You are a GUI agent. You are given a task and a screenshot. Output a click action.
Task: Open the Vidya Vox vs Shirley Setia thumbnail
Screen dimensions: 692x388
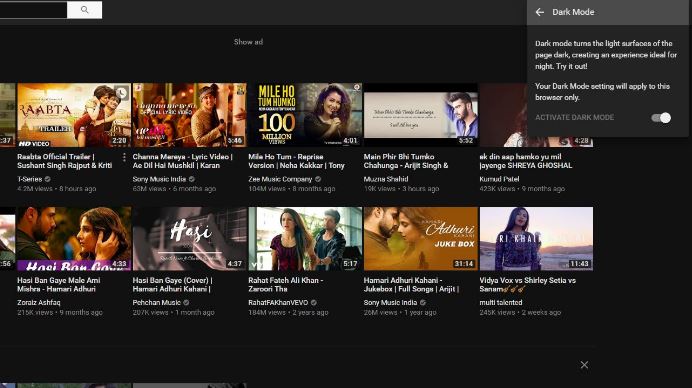tap(536, 238)
